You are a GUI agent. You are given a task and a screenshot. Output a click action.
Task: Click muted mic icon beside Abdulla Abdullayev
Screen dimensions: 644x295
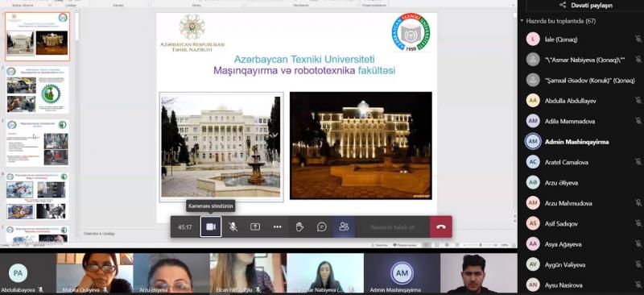point(638,101)
